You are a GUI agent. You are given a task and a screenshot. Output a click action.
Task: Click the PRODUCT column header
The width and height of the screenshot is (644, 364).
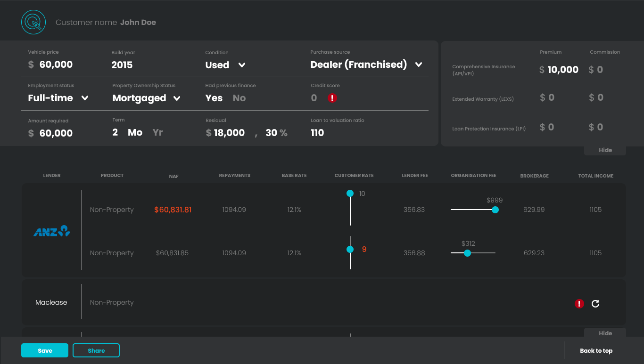click(x=112, y=175)
